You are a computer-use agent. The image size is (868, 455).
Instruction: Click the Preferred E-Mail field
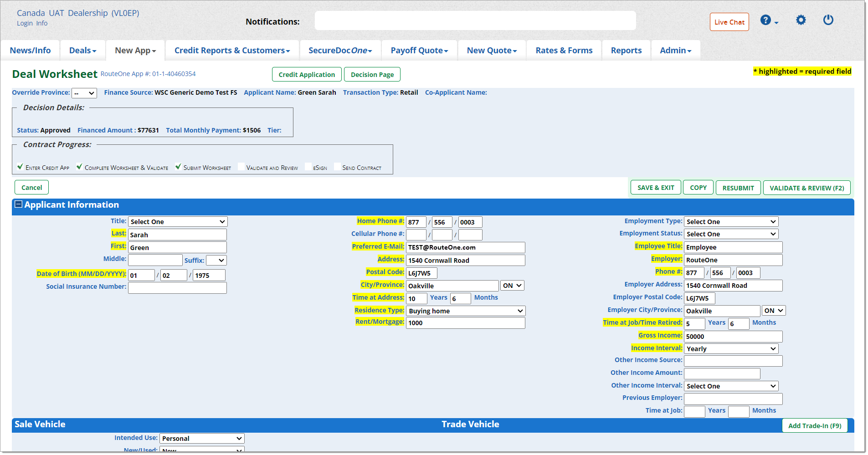point(466,248)
